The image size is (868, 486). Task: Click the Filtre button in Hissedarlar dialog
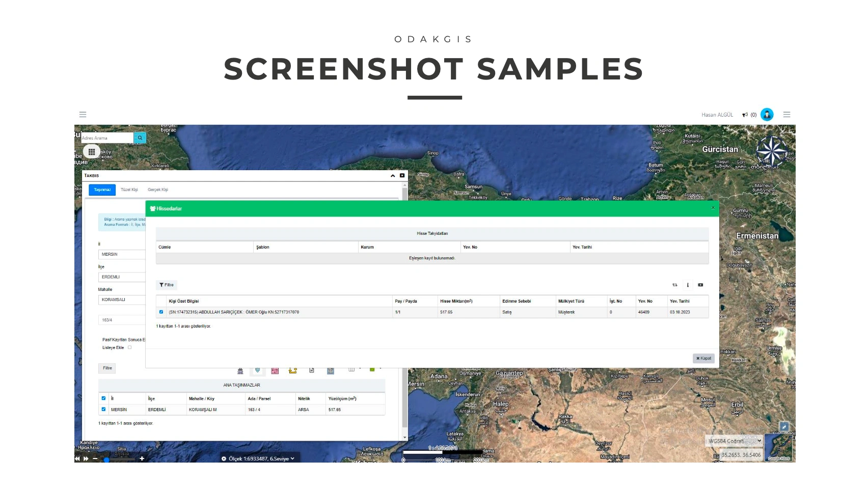(167, 285)
